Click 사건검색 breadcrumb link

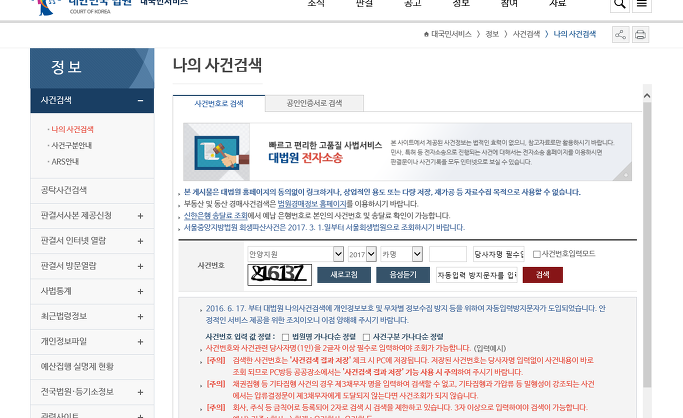526,34
